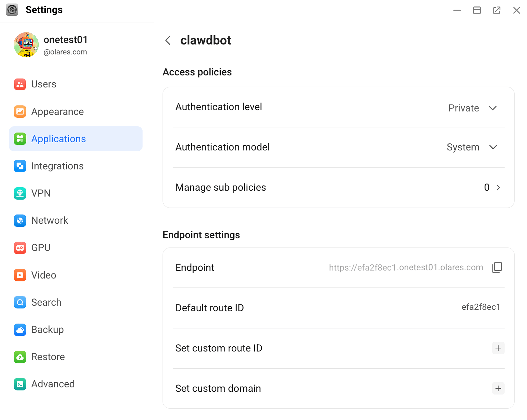
Task: Expand the Authentication model selector
Action: [x=493, y=147]
